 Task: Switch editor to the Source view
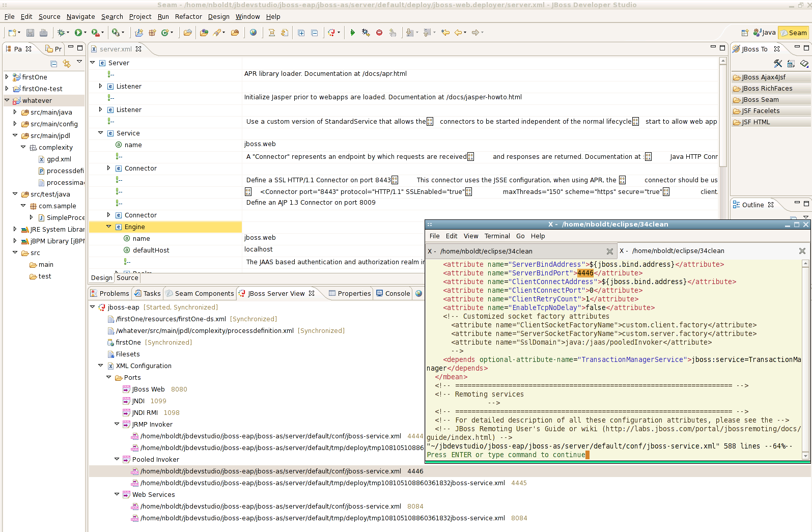click(x=127, y=277)
